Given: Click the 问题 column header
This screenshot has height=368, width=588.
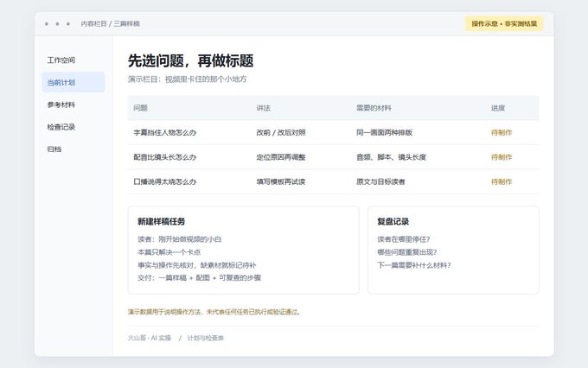Looking at the screenshot, I should click(141, 108).
